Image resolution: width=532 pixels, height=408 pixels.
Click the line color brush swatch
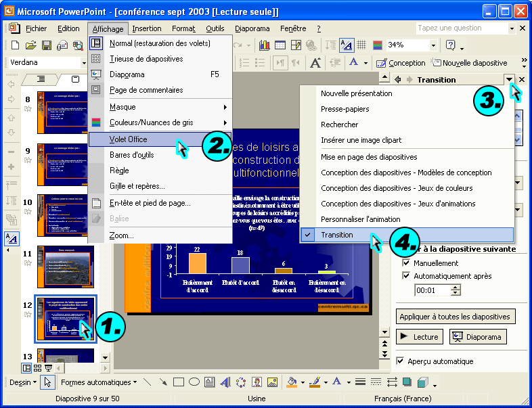315,382
